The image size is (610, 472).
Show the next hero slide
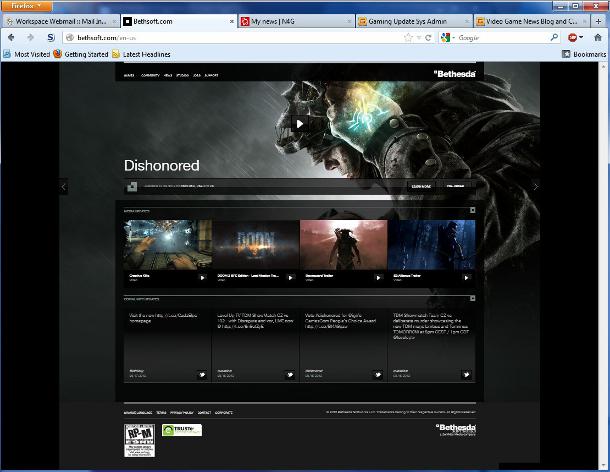[x=536, y=187]
